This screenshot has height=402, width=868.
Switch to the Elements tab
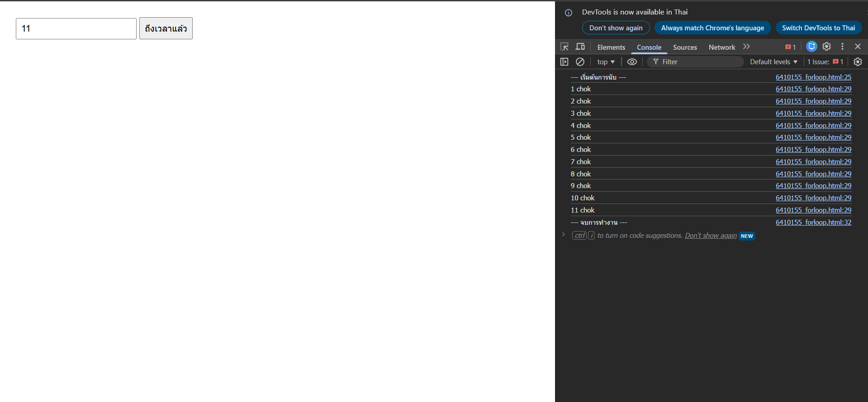(x=611, y=47)
